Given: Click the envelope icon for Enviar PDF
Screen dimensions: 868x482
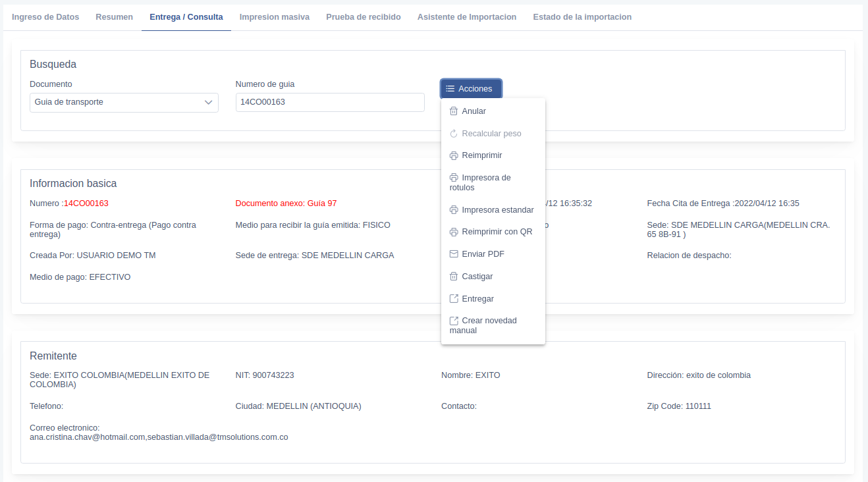Looking at the screenshot, I should [x=453, y=254].
